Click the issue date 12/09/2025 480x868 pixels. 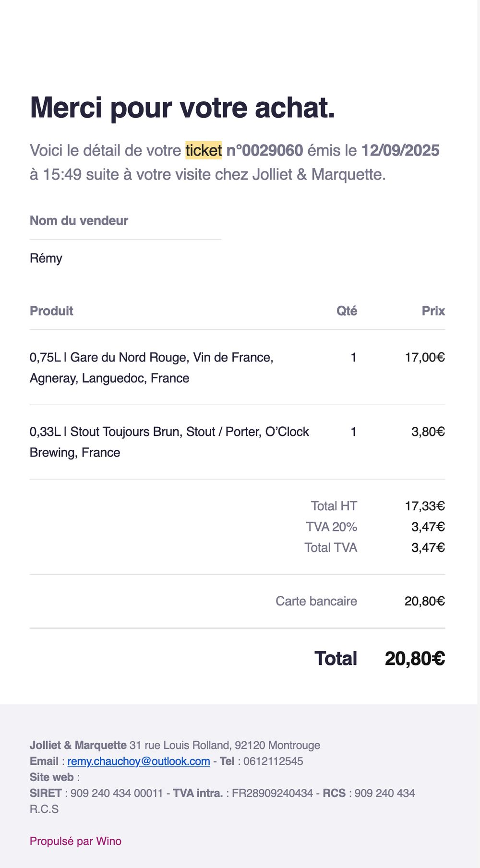(x=400, y=150)
